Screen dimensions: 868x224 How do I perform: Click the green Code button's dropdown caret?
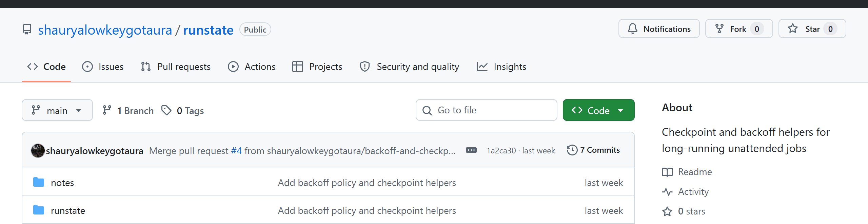pyautogui.click(x=620, y=110)
